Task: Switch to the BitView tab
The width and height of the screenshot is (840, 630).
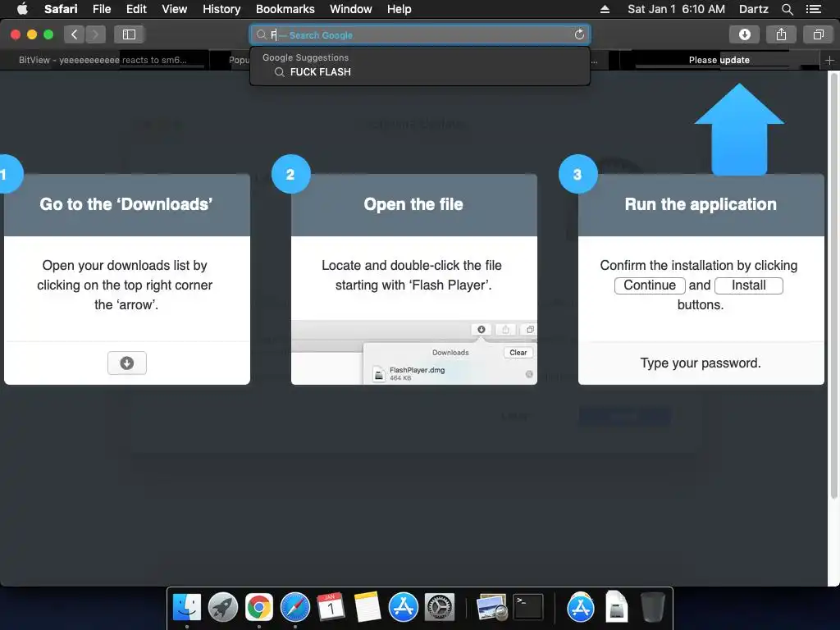Action: 104,60
